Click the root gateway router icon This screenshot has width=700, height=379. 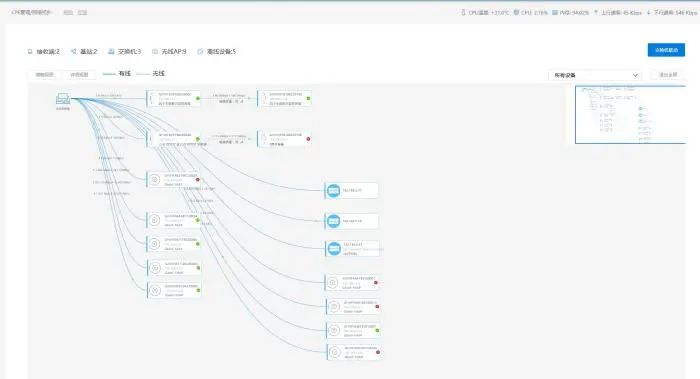(63, 99)
